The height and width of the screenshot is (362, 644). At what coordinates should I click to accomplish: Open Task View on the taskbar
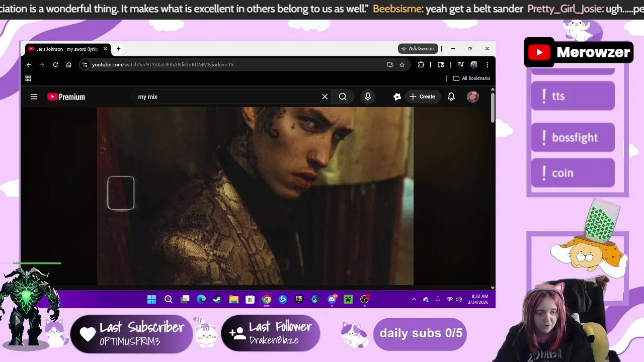(185, 300)
